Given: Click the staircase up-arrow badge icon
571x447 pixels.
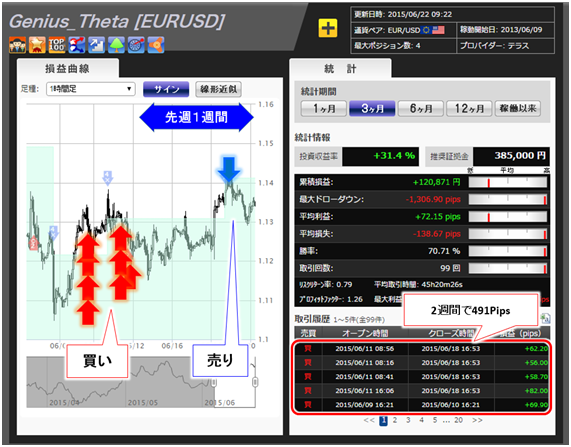Looking at the screenshot, I should [97, 45].
